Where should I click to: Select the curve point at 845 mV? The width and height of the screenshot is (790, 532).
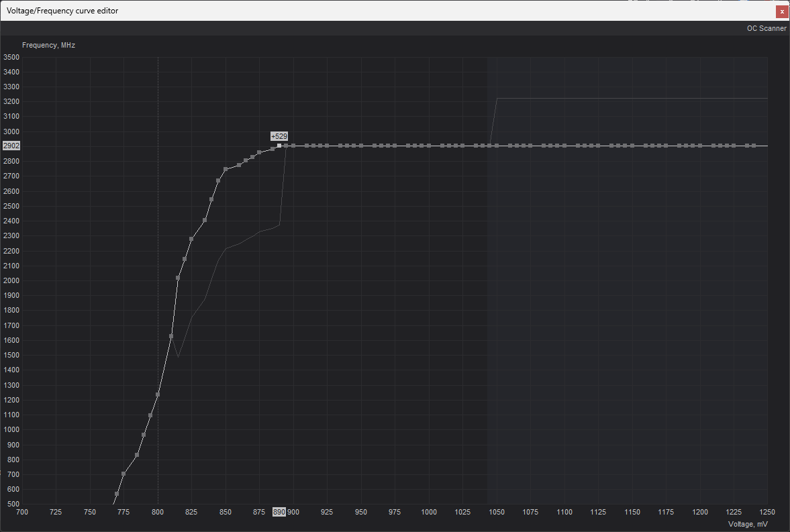click(x=218, y=180)
